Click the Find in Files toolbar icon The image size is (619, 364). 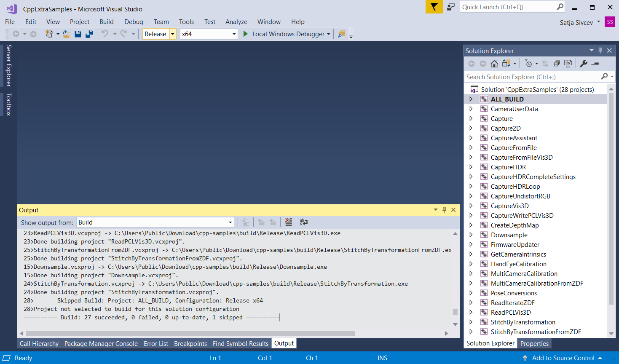pos(342,34)
